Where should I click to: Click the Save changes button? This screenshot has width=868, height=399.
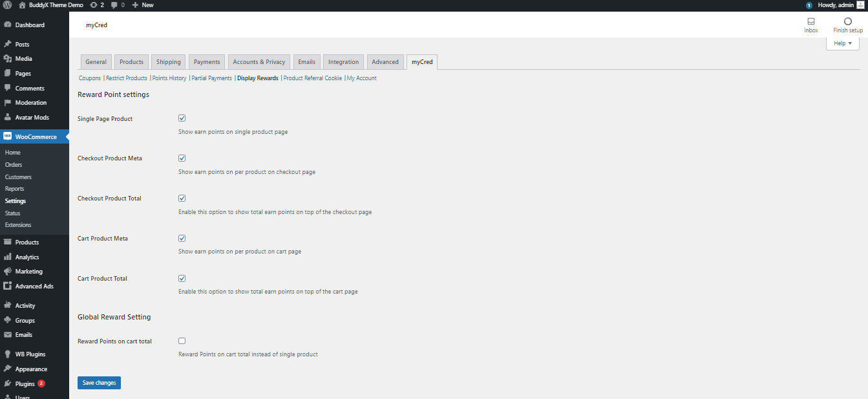tap(99, 383)
